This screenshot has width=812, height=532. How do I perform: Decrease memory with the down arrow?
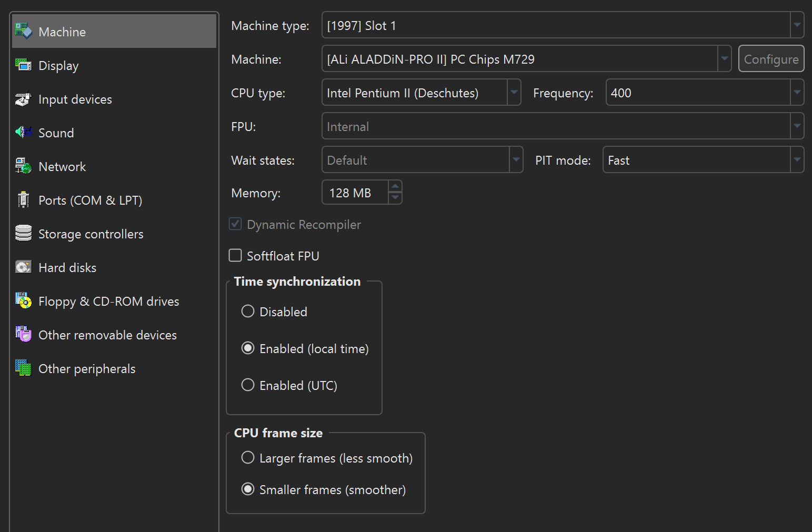pyautogui.click(x=395, y=198)
